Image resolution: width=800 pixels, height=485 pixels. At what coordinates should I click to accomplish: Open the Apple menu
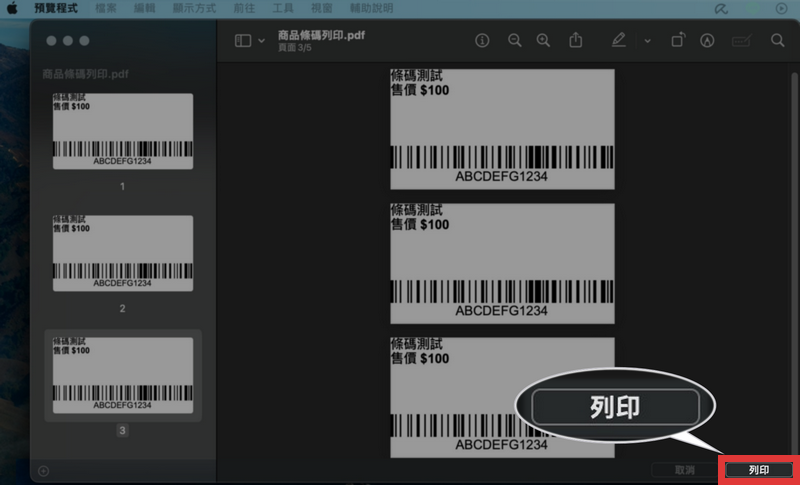[x=11, y=8]
